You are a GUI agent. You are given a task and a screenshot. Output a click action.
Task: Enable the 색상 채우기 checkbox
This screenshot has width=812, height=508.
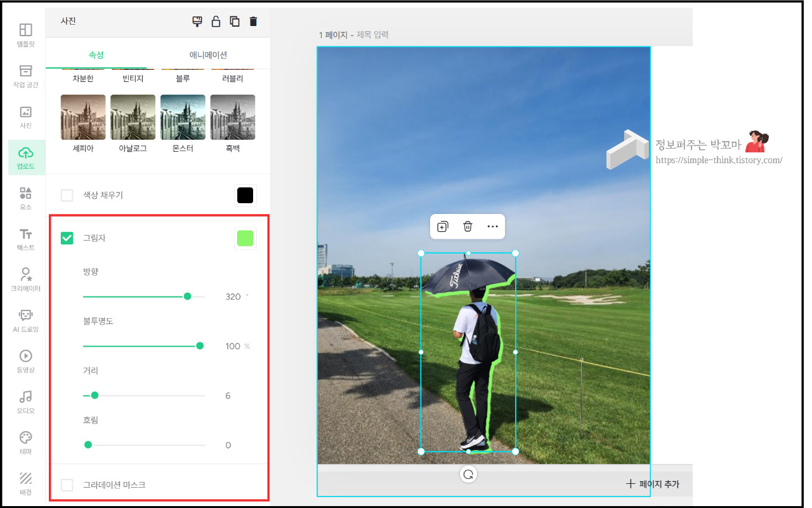point(67,195)
